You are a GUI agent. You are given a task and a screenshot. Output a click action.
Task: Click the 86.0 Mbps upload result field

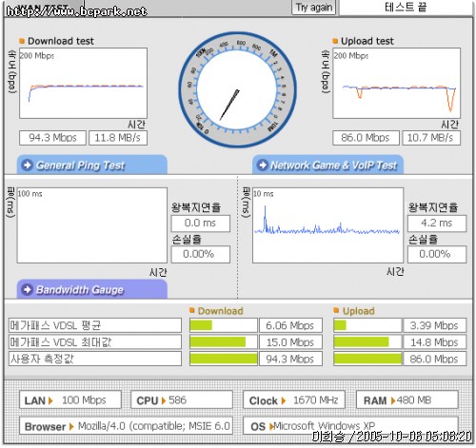(x=366, y=138)
